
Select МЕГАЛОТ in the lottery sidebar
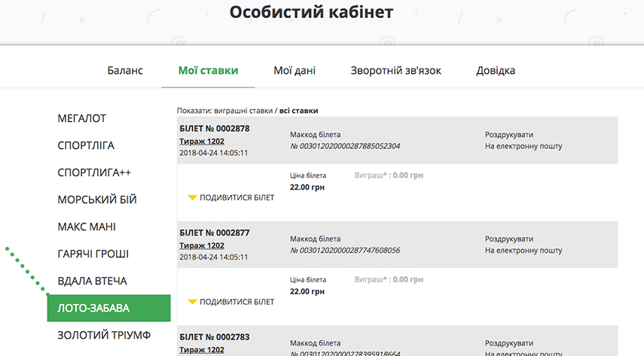(82, 119)
